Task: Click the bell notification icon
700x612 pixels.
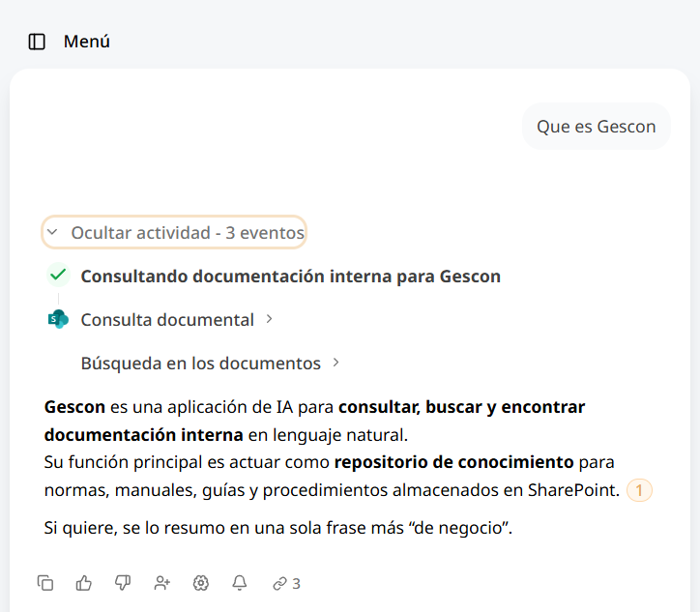Action: coord(240,583)
